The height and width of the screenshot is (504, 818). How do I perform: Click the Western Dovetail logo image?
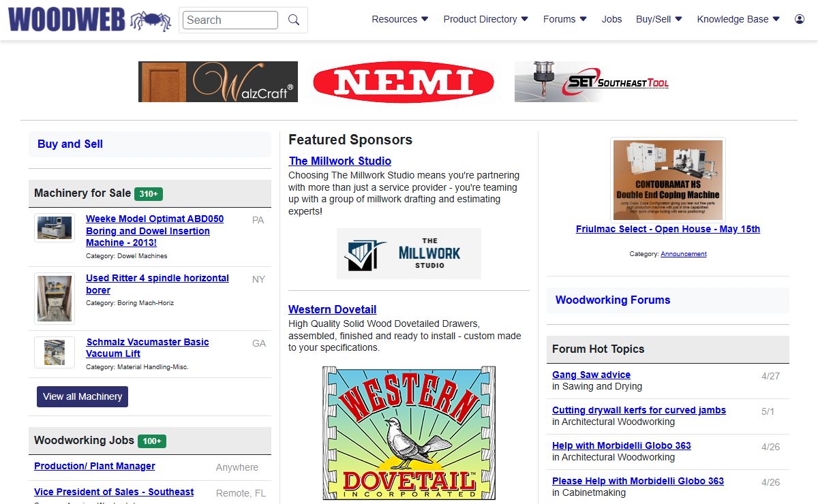click(409, 433)
